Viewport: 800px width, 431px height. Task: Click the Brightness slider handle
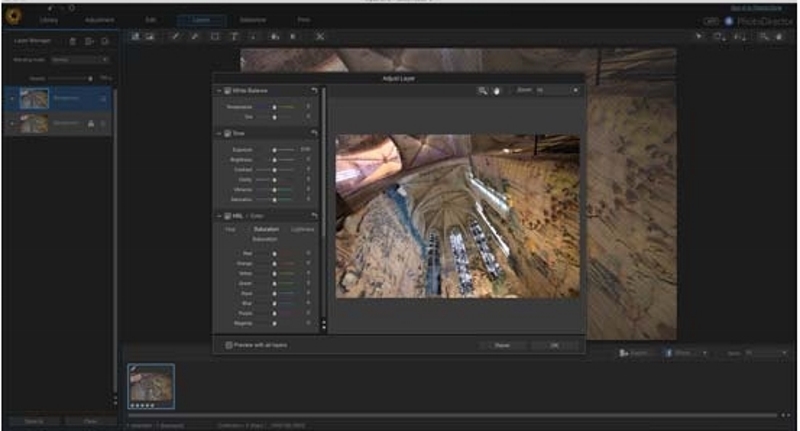pos(274,160)
